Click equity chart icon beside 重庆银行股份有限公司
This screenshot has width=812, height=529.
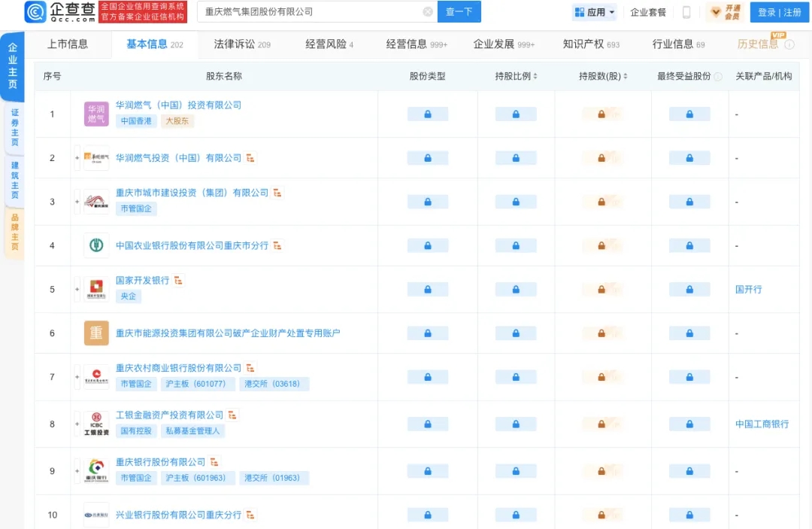pos(214,461)
